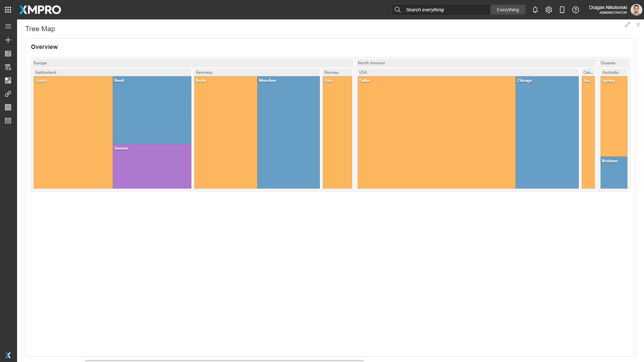Click the plus add-new sidebar icon
The height and width of the screenshot is (362, 644).
coord(8,40)
